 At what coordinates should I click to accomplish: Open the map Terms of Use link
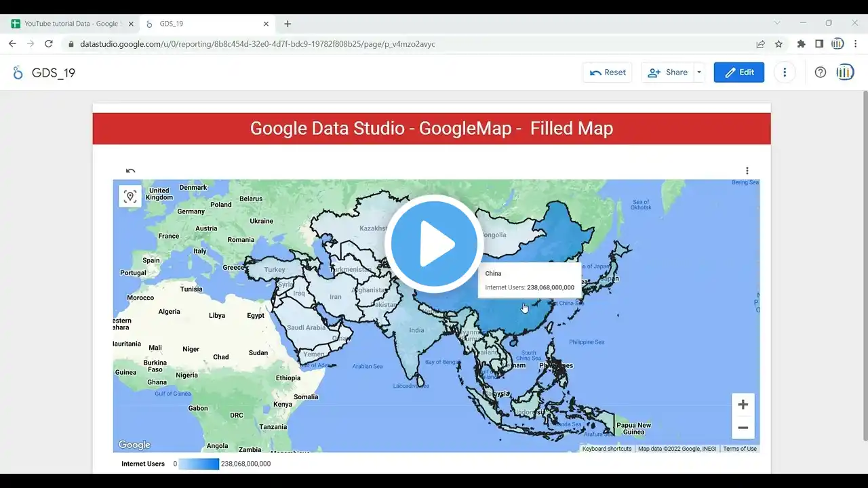click(740, 449)
